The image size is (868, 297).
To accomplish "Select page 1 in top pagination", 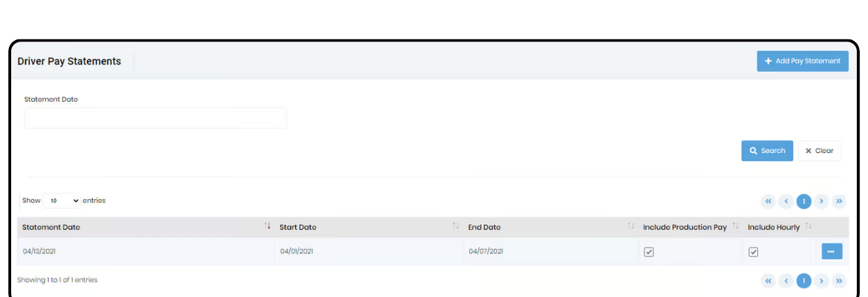I will click(x=803, y=201).
